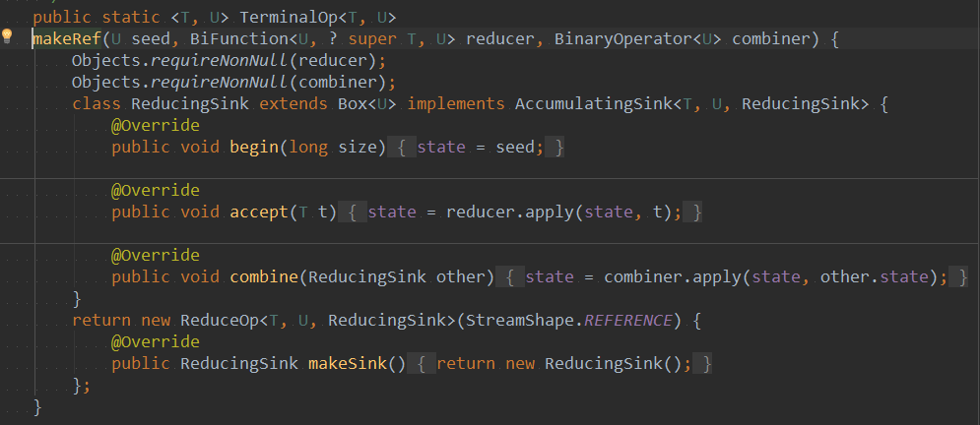
Task: Click the TerminalOp<T, U> return type
Action: 317,18
